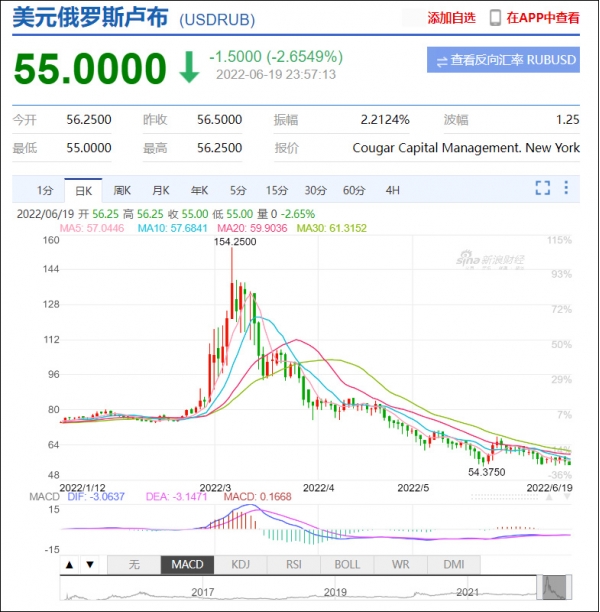Select the 无 indicator option
This screenshot has height=612, width=600.
click(x=134, y=565)
